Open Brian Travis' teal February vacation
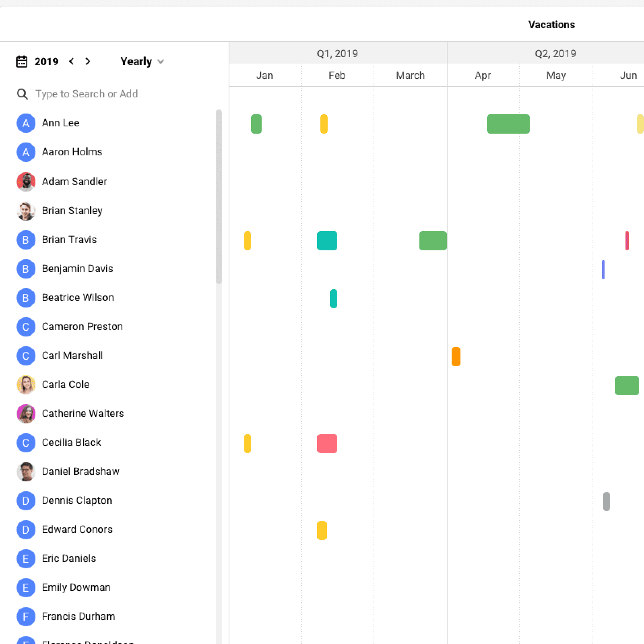This screenshot has height=644, width=644. point(327,241)
